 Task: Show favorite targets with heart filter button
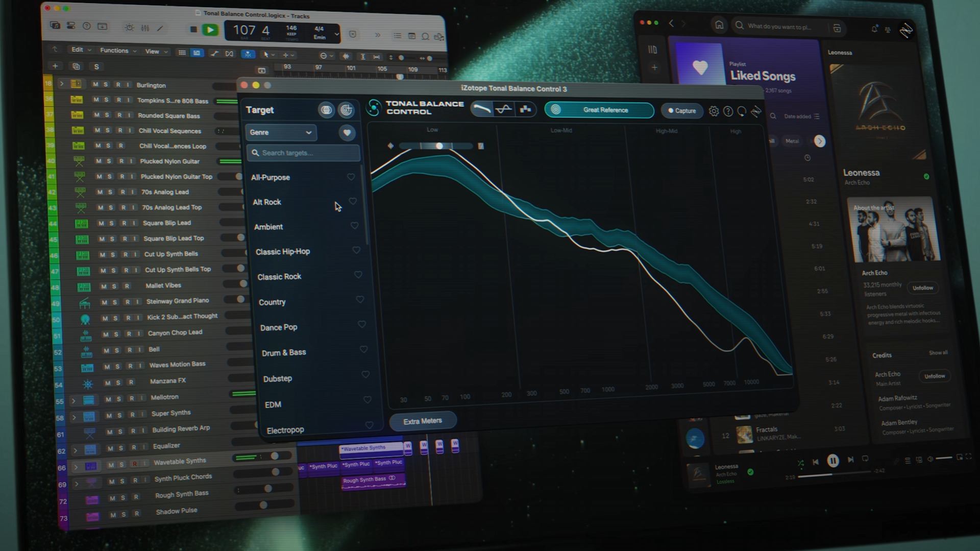point(347,133)
